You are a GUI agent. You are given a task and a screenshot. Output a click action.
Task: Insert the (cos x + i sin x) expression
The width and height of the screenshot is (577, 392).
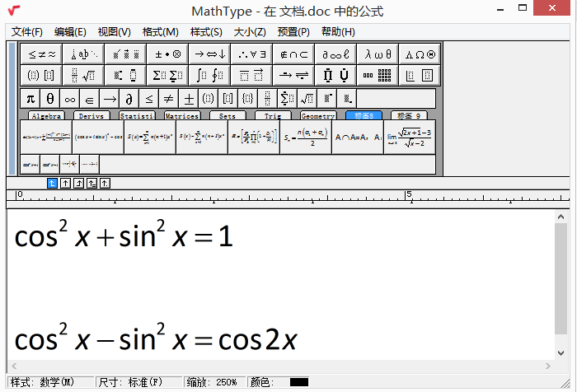(98, 138)
